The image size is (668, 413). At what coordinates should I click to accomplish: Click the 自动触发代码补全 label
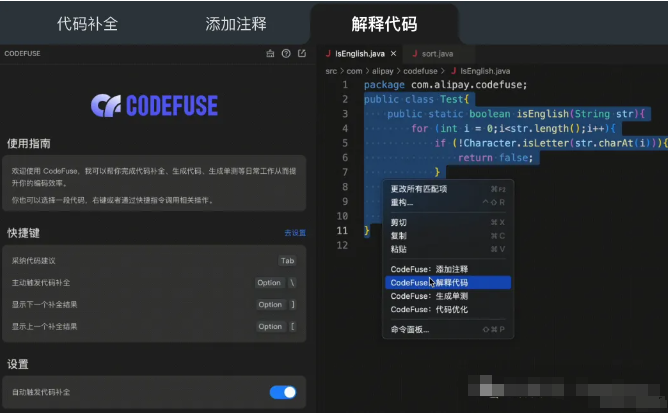(40, 392)
